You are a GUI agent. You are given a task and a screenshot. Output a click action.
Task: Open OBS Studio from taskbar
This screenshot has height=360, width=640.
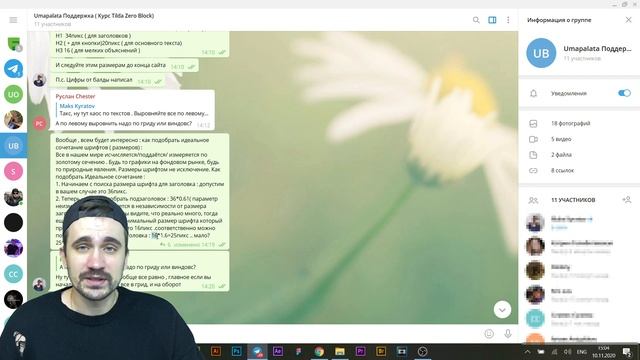422,351
